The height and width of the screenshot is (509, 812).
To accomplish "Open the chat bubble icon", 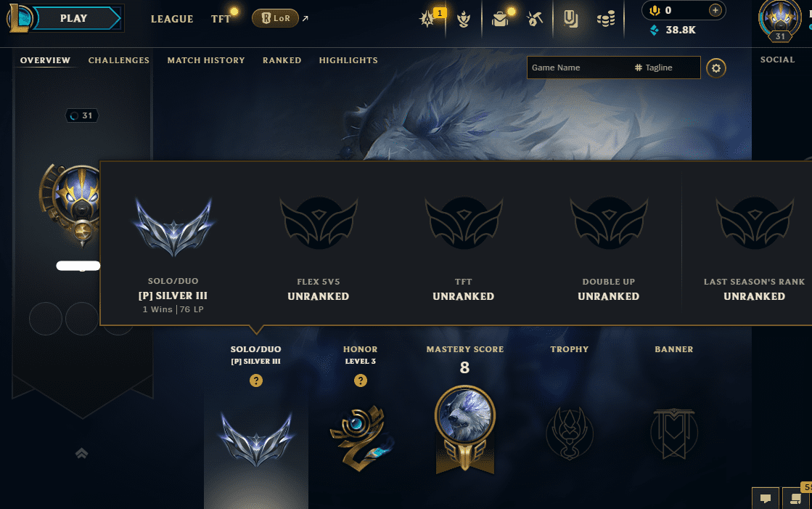I will pyautogui.click(x=765, y=499).
